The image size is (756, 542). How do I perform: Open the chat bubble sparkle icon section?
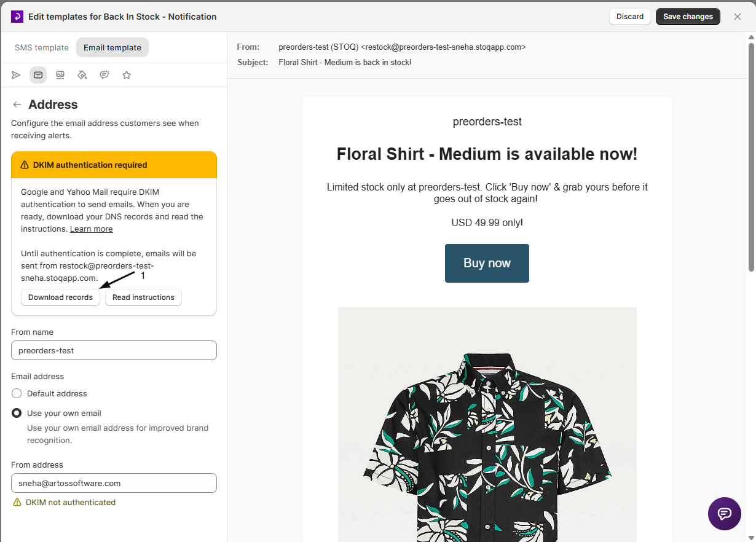click(x=104, y=75)
